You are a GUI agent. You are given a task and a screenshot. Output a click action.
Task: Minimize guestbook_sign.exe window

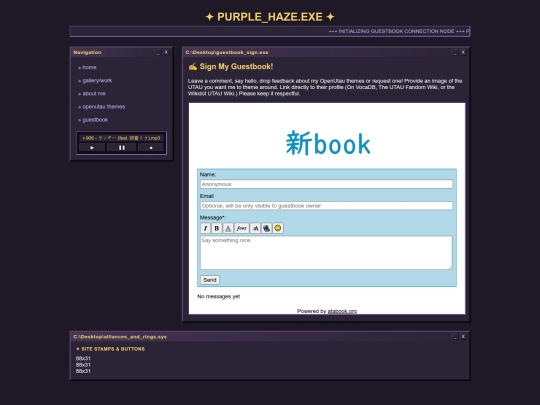tap(455, 52)
